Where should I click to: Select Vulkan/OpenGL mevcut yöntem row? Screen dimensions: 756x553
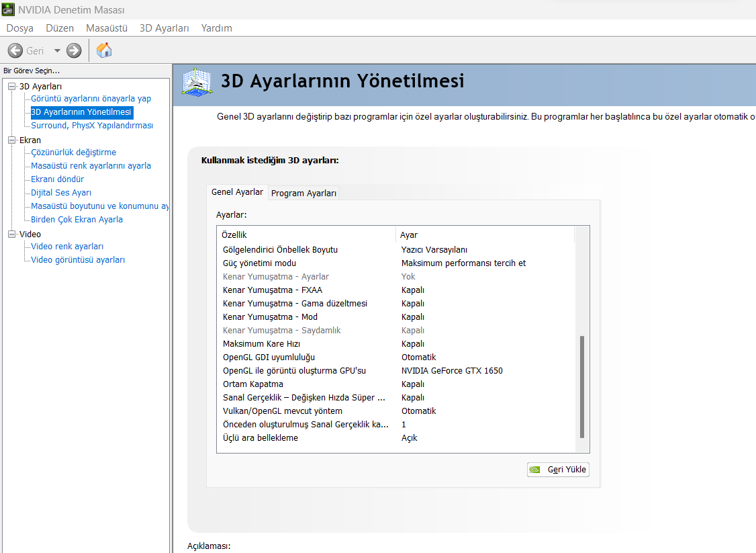coord(396,411)
